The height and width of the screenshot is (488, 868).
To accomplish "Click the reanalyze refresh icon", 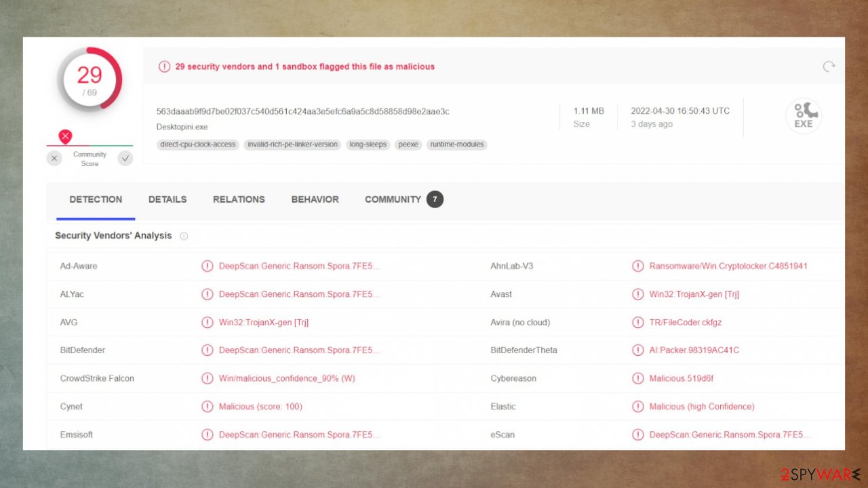I will [829, 66].
